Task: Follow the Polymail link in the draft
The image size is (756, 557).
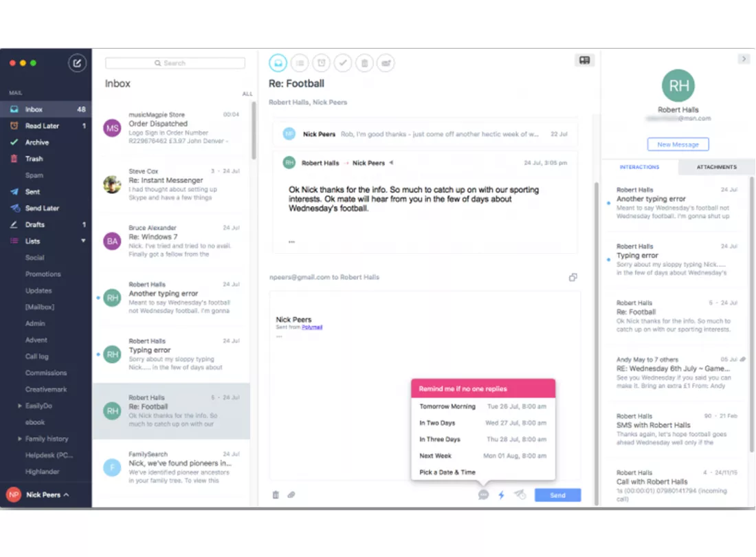Action: click(313, 327)
